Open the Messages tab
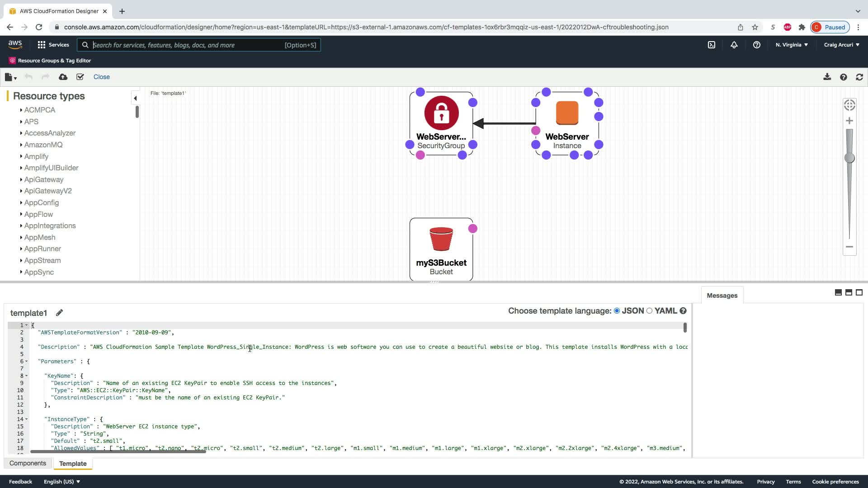 coord(722,296)
